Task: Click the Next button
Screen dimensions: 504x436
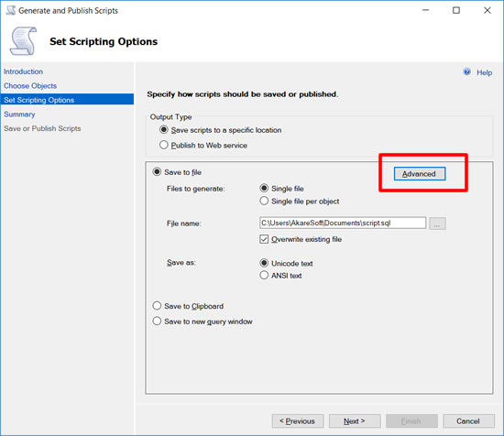Action: click(355, 421)
